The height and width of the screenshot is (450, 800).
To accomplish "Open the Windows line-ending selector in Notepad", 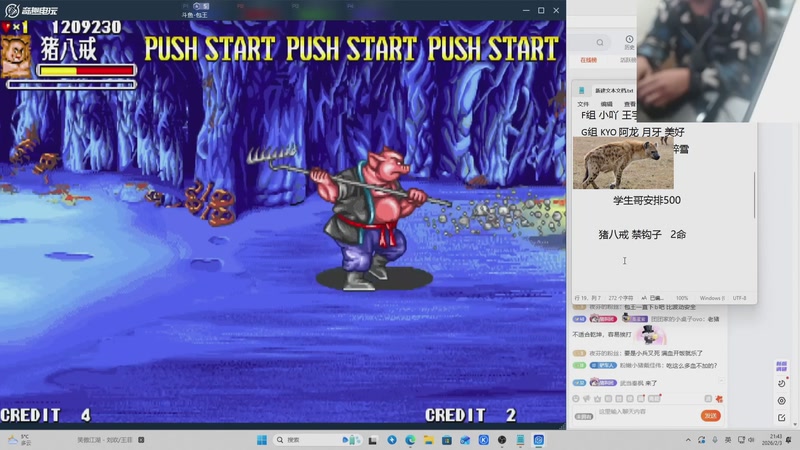I will 712,298.
